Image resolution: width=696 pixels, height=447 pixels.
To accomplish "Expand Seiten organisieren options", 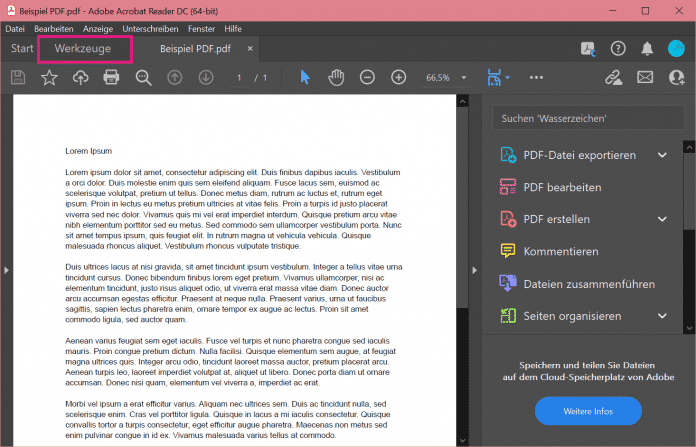I will coord(662,316).
